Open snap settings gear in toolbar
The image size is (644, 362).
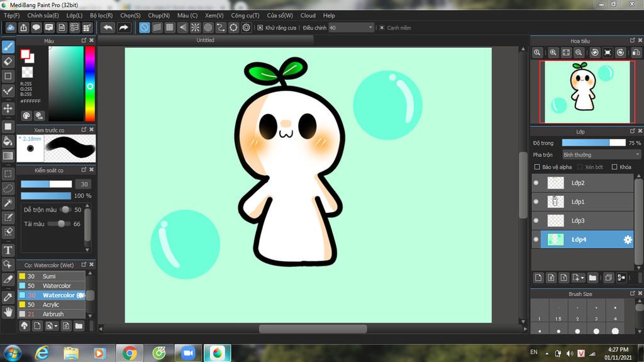246,28
